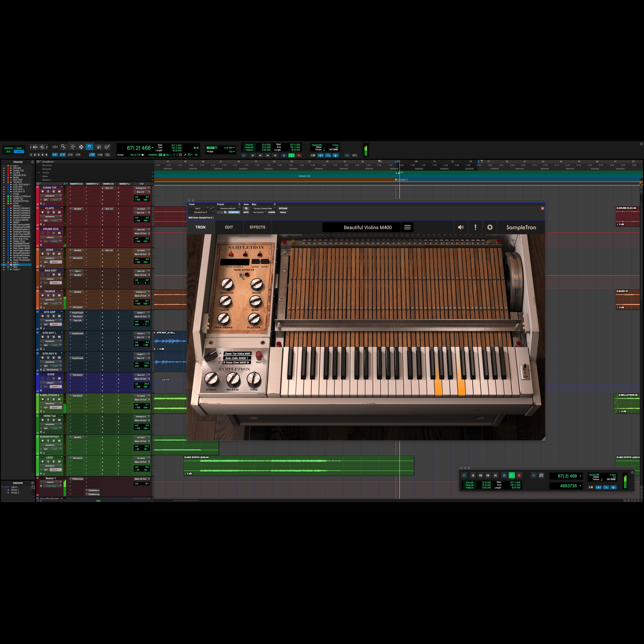Toggle Solo on the BASS track
Image resolution: width=644 pixels, height=644 pixels.
click(54, 254)
